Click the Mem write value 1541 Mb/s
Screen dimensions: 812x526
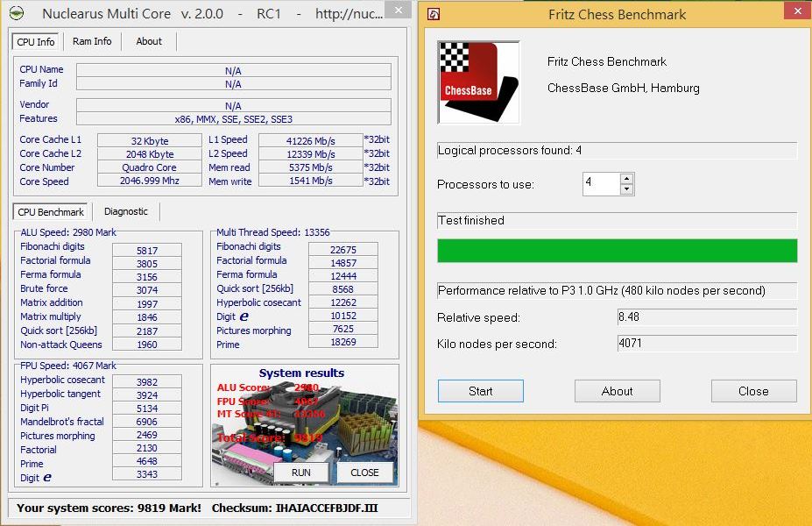[311, 181]
